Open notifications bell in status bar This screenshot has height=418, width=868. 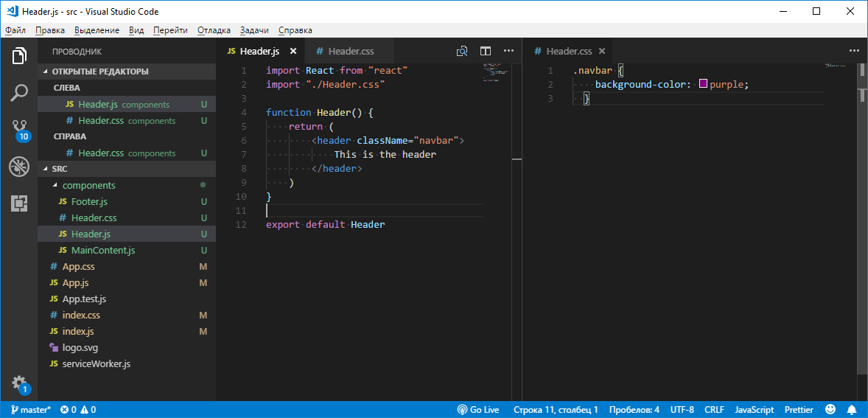852,410
